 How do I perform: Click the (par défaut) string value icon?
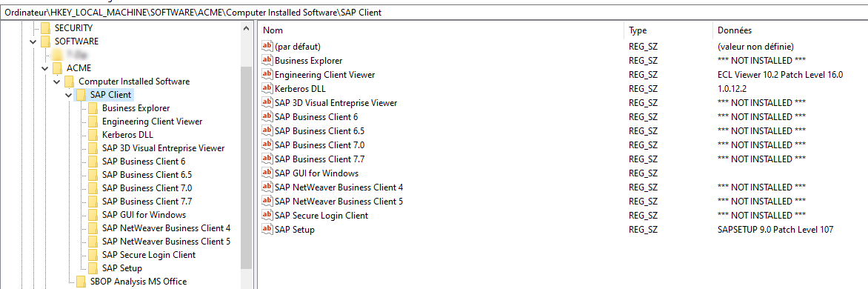point(267,47)
